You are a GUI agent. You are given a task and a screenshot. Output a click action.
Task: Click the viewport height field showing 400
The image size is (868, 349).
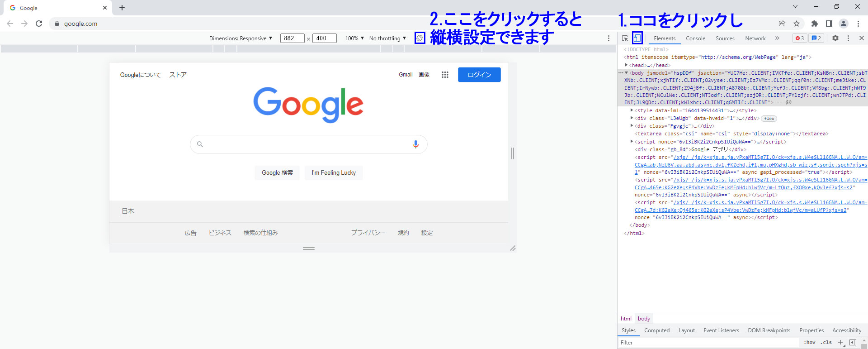pyautogui.click(x=325, y=38)
